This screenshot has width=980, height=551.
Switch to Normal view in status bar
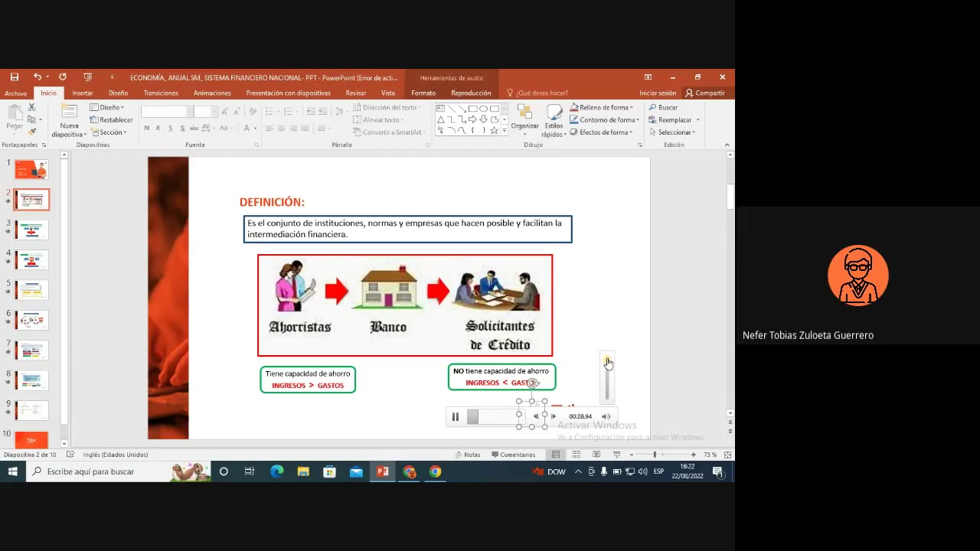pyautogui.click(x=556, y=455)
